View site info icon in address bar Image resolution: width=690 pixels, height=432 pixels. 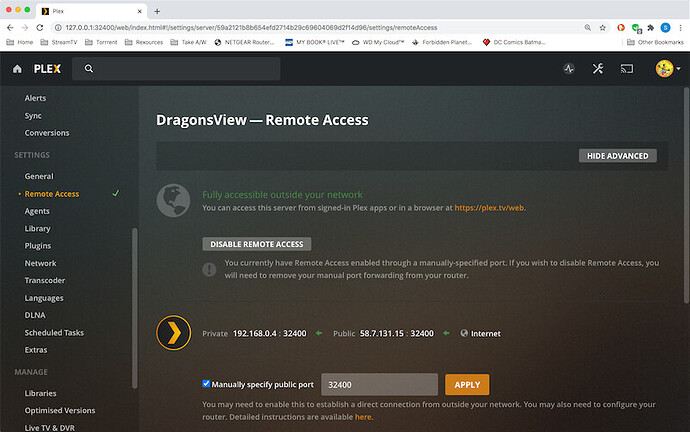58,28
